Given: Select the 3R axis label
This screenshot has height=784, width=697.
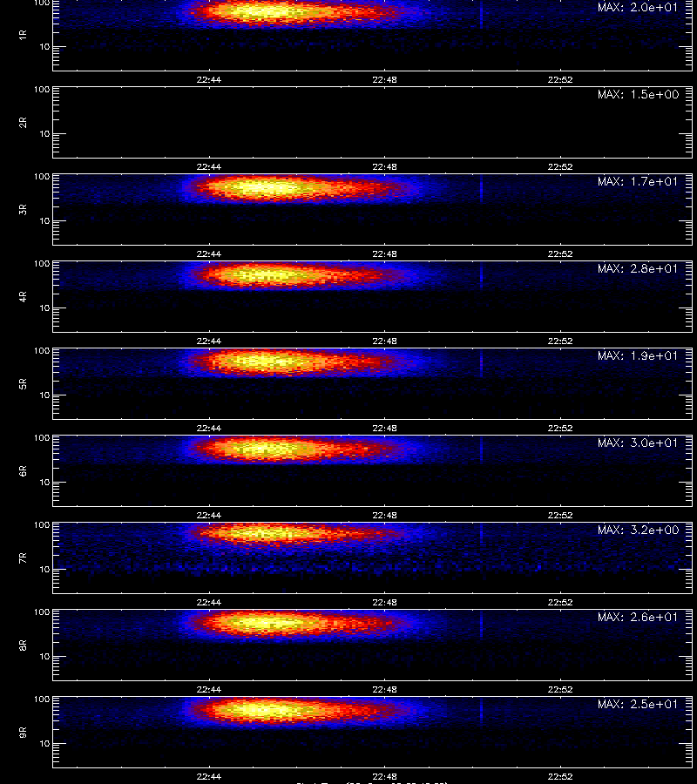Looking at the screenshot, I should [23, 209].
